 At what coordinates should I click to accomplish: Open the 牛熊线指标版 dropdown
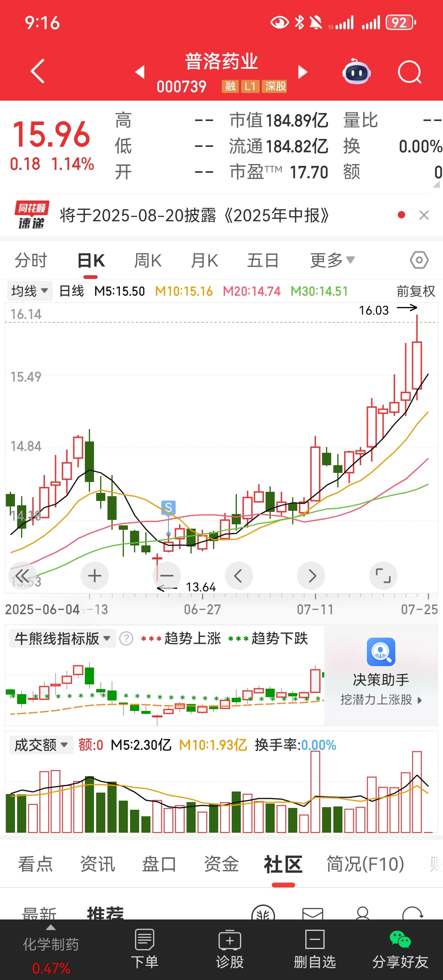point(62,638)
